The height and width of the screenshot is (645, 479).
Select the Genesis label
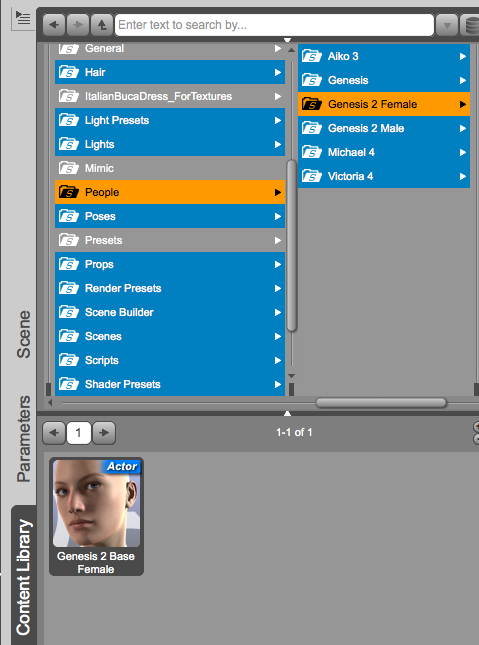pos(348,80)
